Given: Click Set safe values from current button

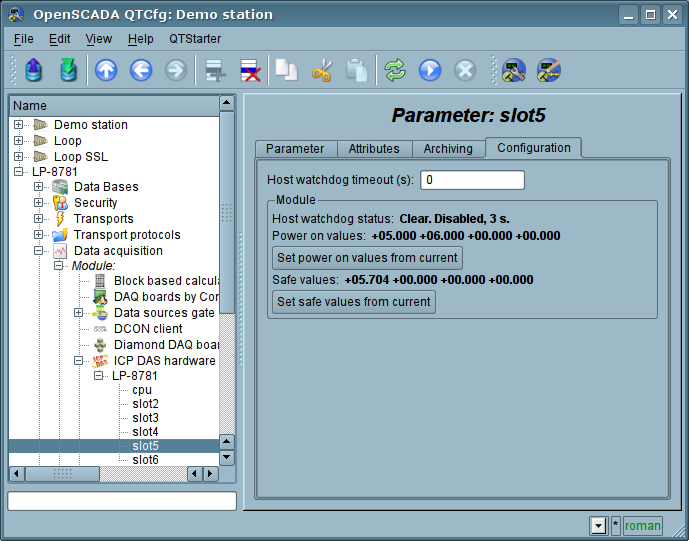Looking at the screenshot, I should click(354, 302).
